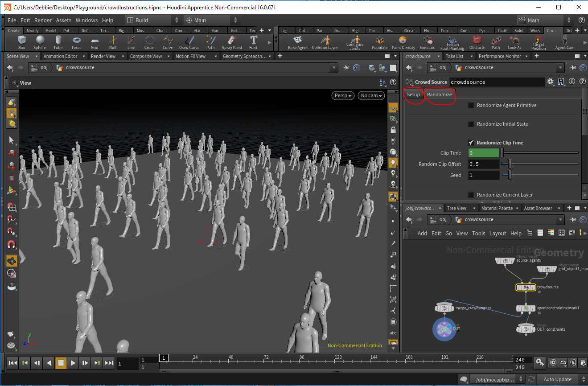Select the Agent Cam tool
Screen dimensions: 588x386
[x=564, y=42]
